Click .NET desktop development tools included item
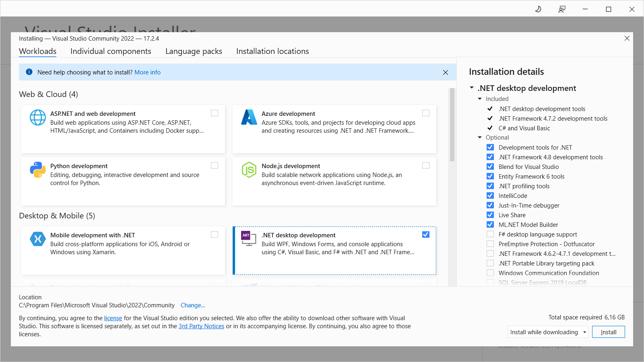The image size is (644, 362). [x=542, y=109]
